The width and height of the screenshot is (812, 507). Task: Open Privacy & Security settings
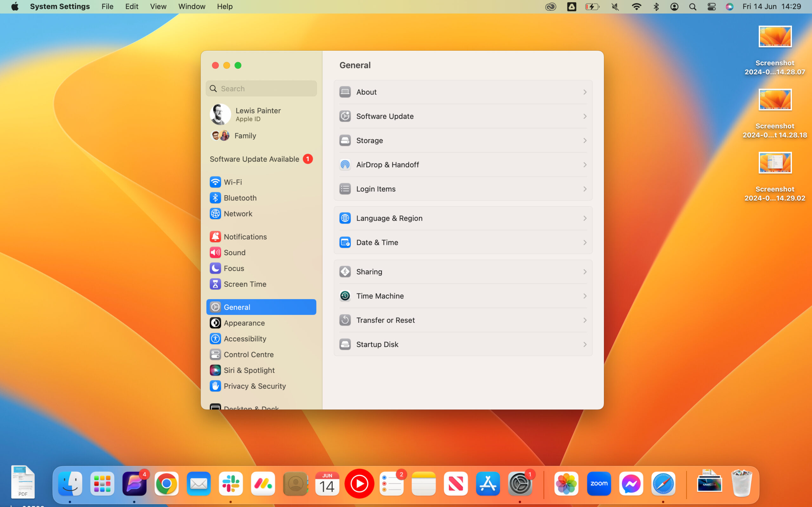(255, 386)
